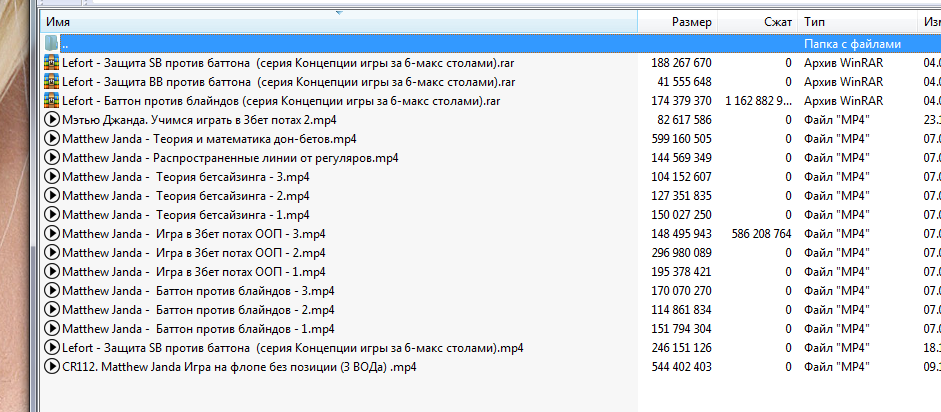Select Matthew Janda - Игра в 3бет потах ООП - 2.mp4
This screenshot has height=412, width=941.
click(194, 252)
